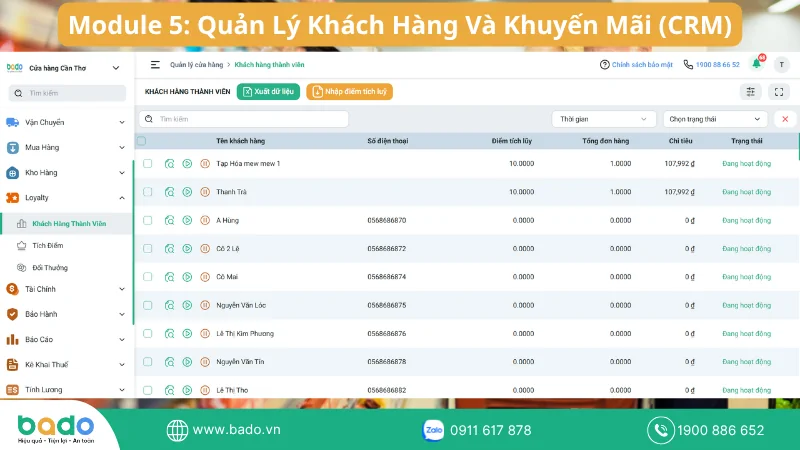Click the Kho Hàng sidebar icon
This screenshot has width=800, height=450.
(12, 172)
